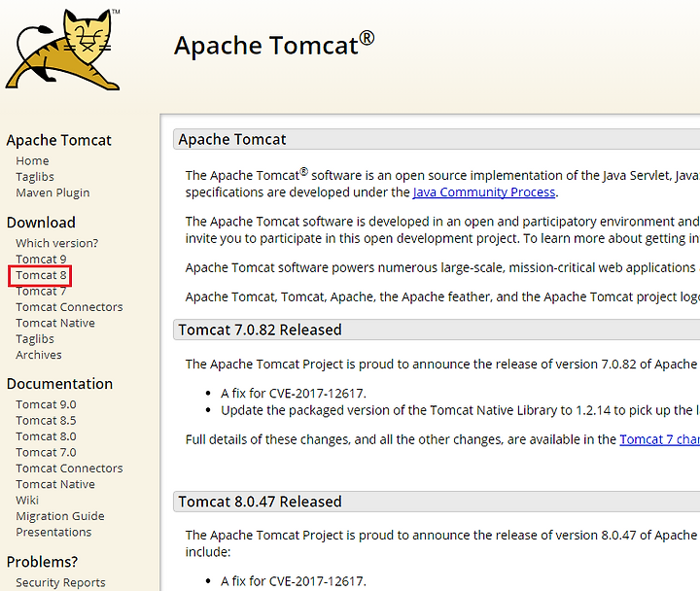Open Tomcat 8.5 documentation
The width and height of the screenshot is (700, 591).
[46, 421]
